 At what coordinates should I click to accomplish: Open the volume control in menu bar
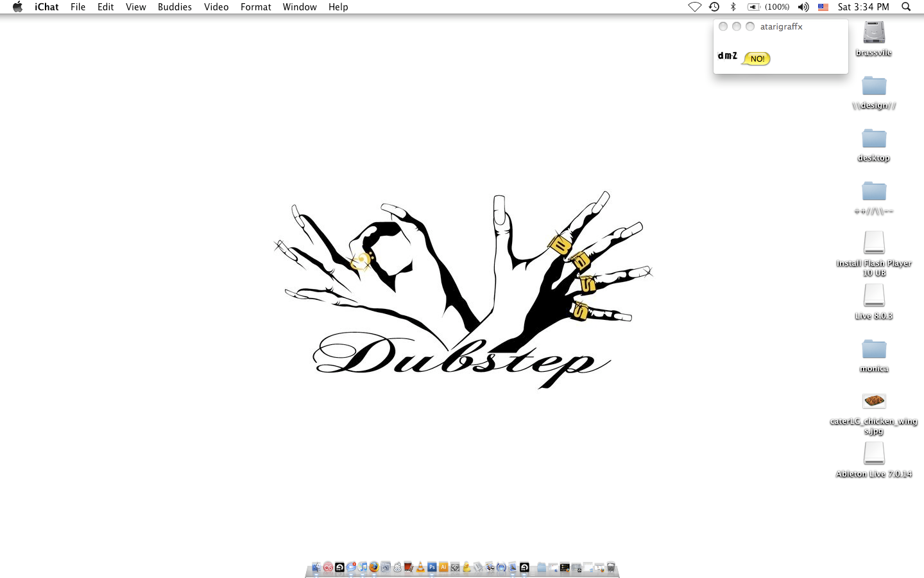(803, 7)
